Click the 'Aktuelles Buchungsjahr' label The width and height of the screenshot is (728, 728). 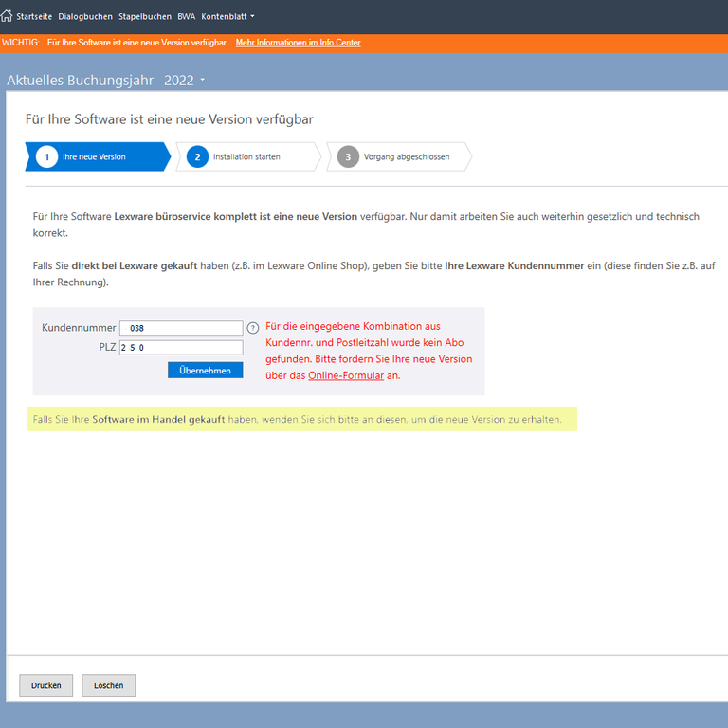(80, 81)
